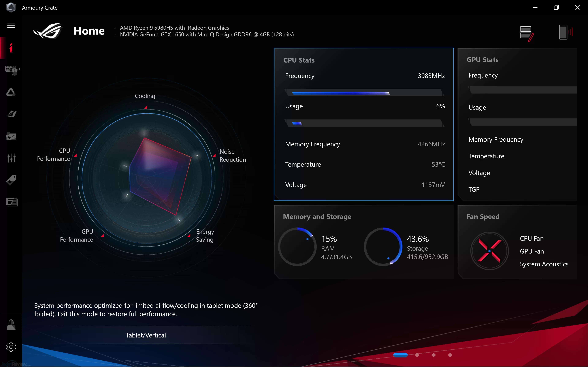Click the Fan Speed panel fan graphic
Viewport: 588px width, 367px height.
(x=489, y=251)
